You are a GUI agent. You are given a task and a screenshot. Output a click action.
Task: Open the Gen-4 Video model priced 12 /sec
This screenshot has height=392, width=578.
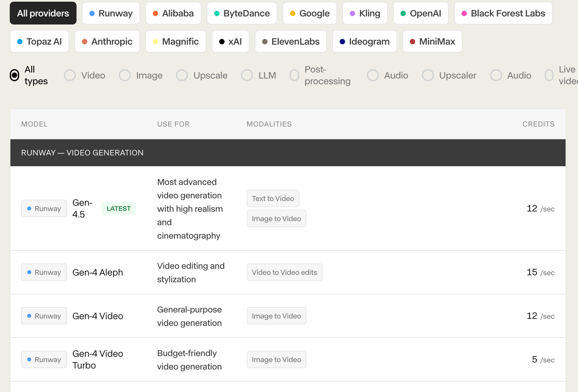tap(98, 316)
